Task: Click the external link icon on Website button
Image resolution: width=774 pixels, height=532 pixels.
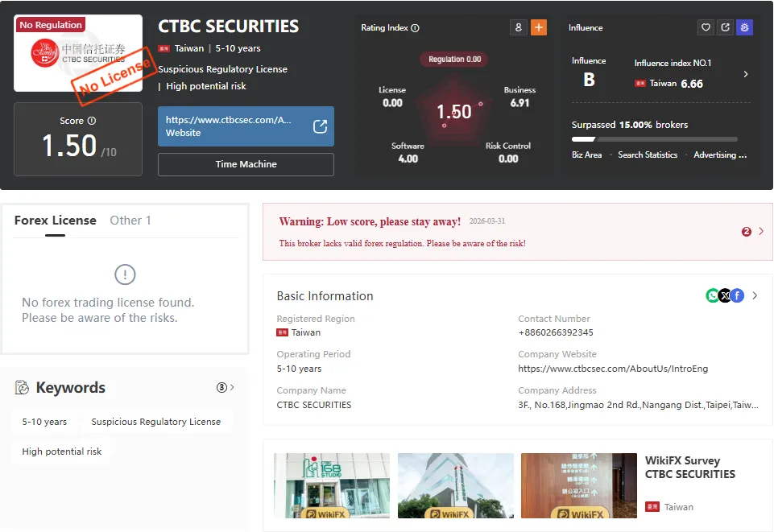Action: [320, 126]
